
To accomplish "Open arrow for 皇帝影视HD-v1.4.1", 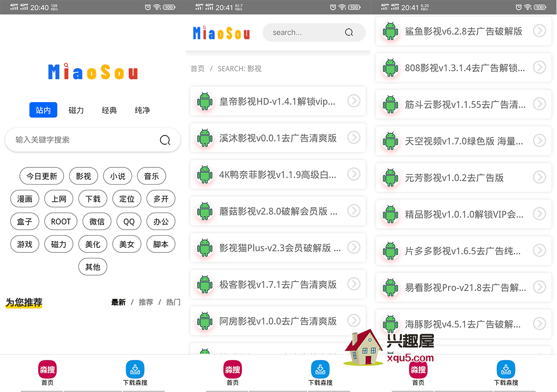I will pyautogui.click(x=354, y=101).
